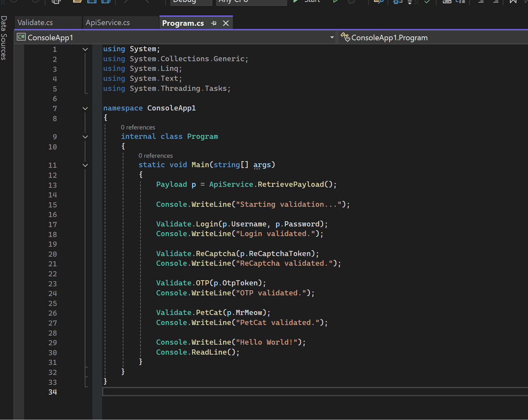Close the Program.cs tab

226,23
